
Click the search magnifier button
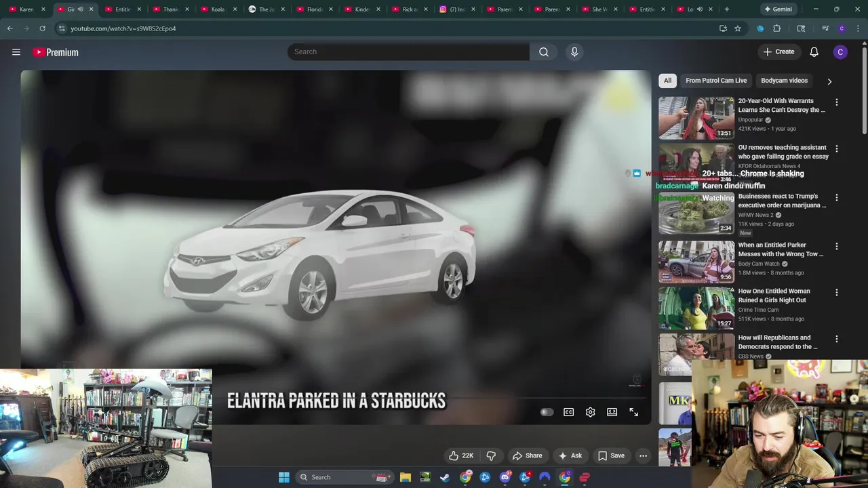pyautogui.click(x=544, y=52)
